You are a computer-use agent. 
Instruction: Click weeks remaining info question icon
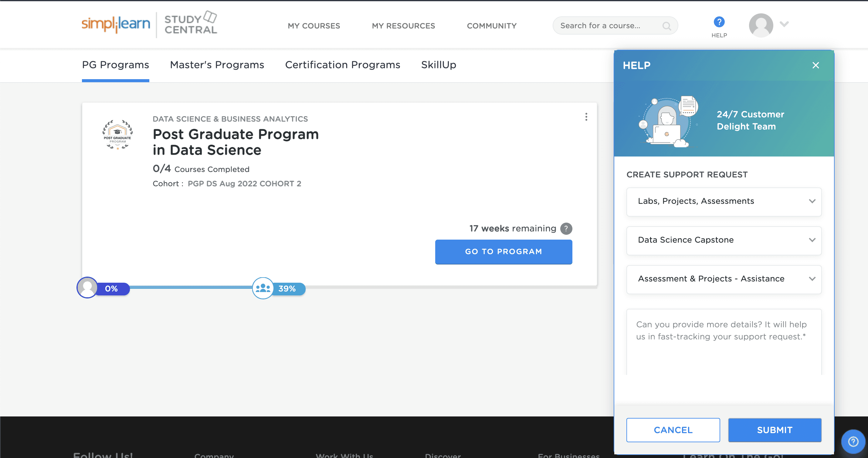[x=566, y=229]
